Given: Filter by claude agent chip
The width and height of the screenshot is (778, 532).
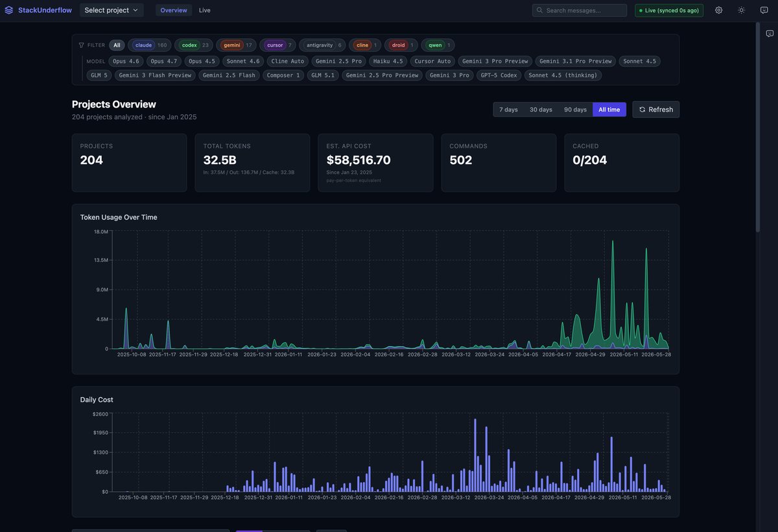Looking at the screenshot, I should [x=150, y=45].
